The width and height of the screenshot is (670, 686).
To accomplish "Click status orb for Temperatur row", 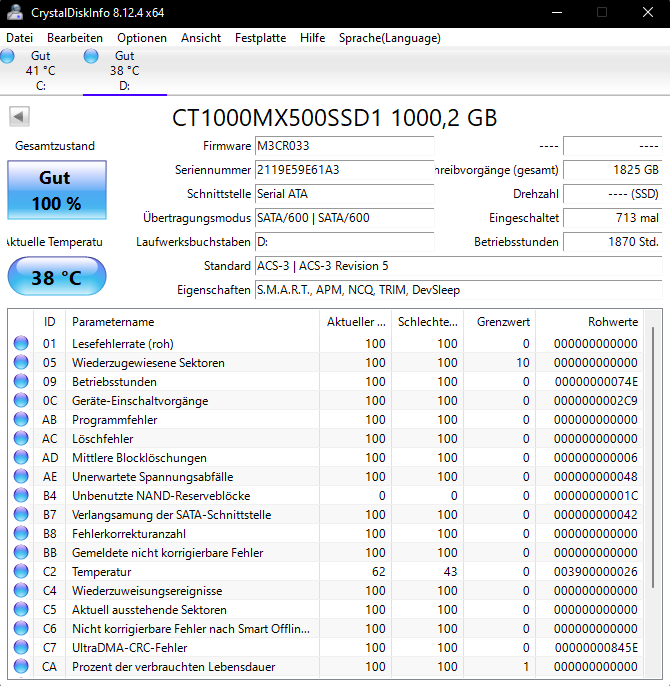I will (21, 571).
